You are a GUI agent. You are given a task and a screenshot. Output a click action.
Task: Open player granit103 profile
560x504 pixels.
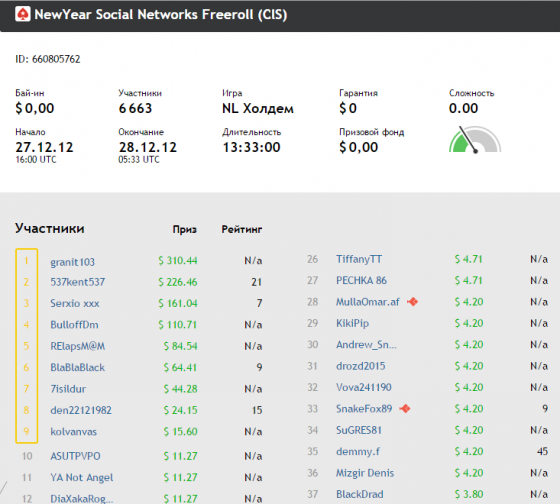coord(72,262)
